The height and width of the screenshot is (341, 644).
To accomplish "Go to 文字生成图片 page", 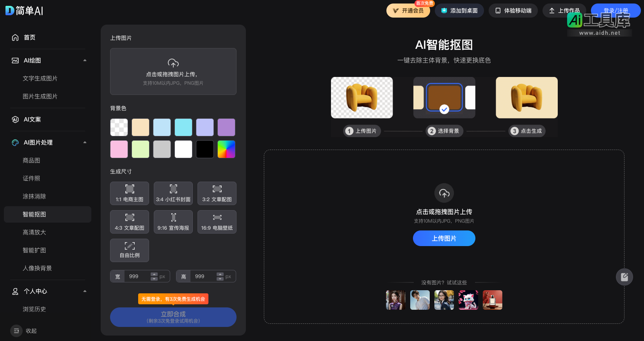I will [40, 79].
